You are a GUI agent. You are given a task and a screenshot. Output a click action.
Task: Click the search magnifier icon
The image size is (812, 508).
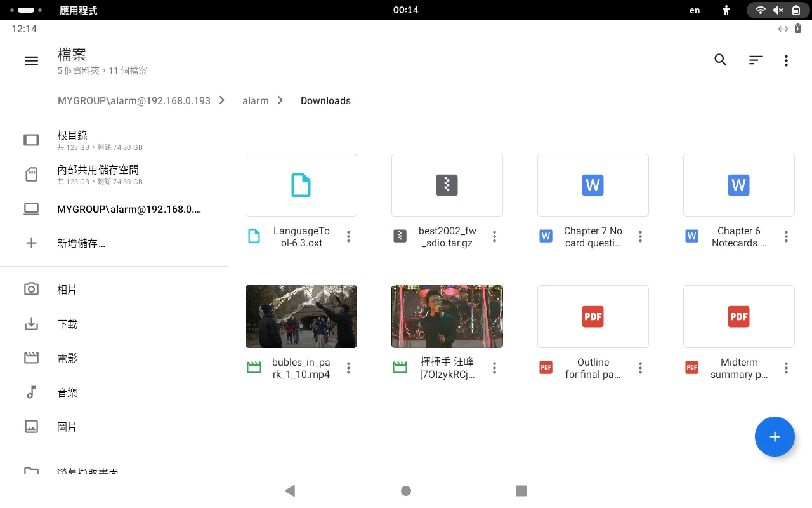click(x=721, y=60)
